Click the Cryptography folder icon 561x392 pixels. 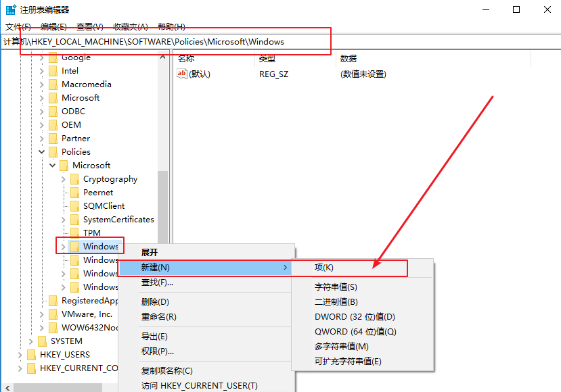(74, 179)
